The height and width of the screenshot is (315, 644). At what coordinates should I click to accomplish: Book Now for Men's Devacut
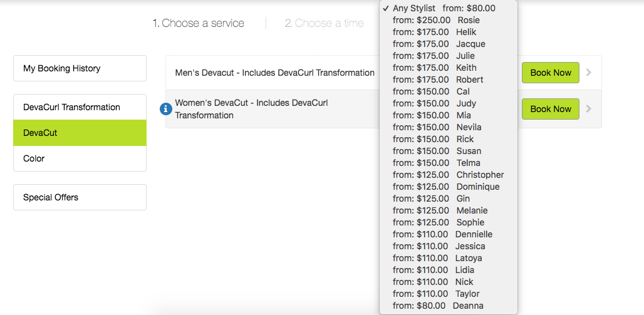coord(551,73)
